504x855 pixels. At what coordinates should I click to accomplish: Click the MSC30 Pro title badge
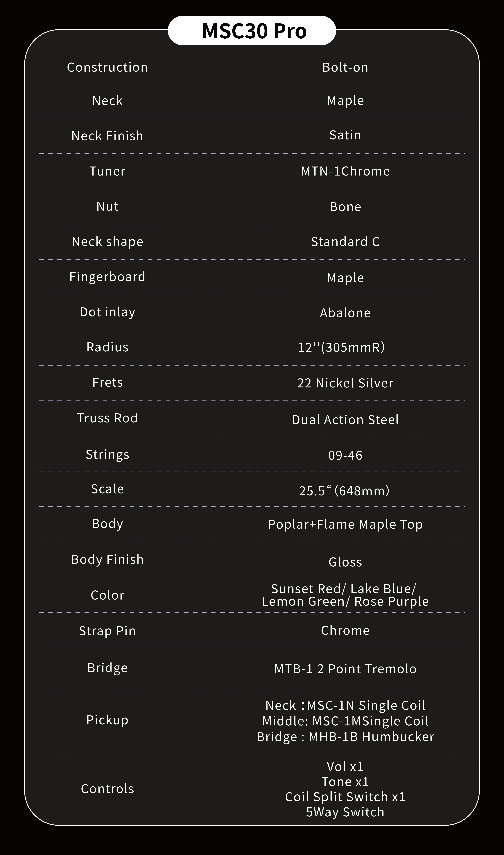pyautogui.click(x=252, y=31)
